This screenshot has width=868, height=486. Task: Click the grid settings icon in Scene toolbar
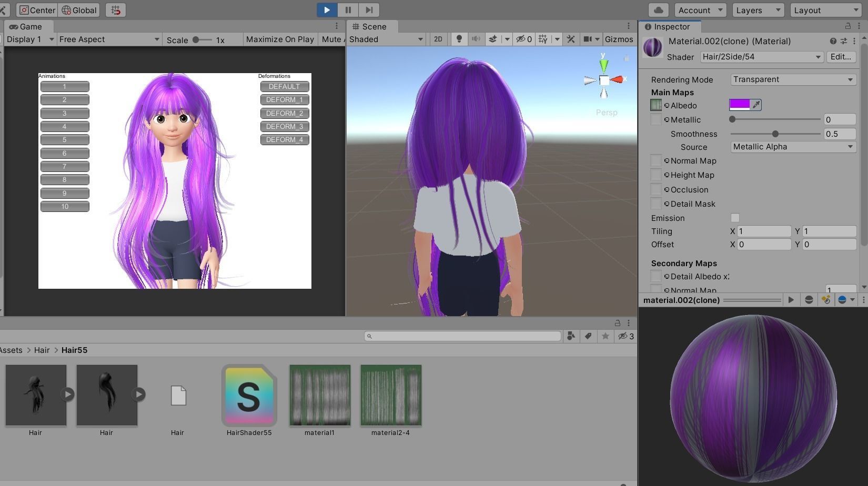[543, 39]
